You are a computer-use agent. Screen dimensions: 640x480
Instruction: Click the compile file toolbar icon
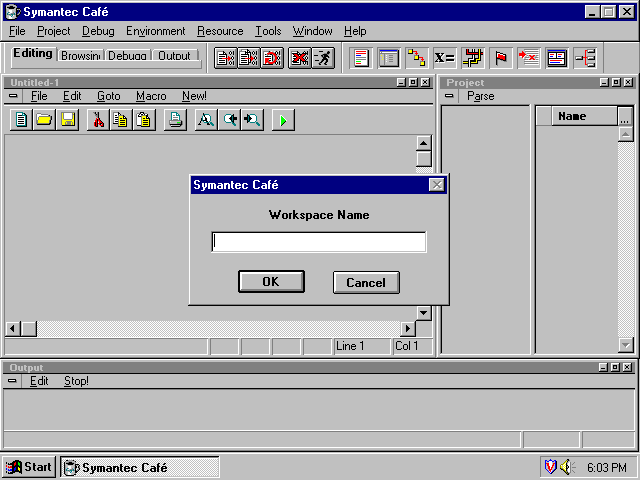coord(225,58)
